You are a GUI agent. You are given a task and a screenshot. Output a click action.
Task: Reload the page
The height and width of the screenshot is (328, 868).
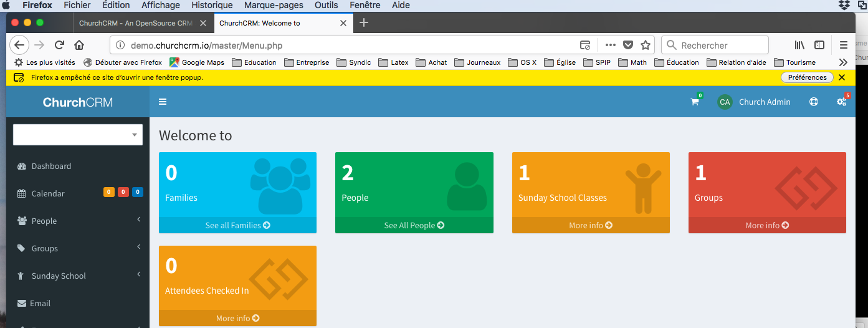[59, 45]
